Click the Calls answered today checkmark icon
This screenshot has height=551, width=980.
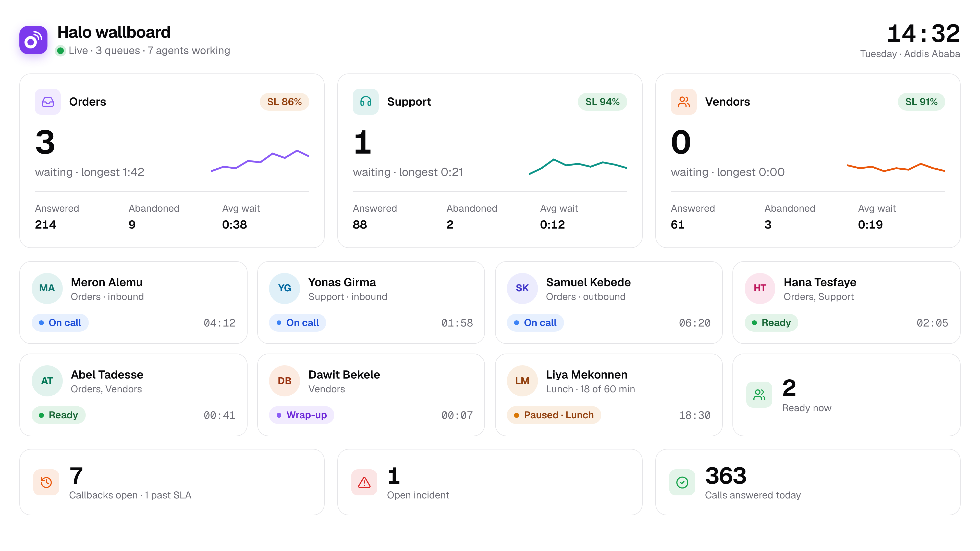pos(682,482)
